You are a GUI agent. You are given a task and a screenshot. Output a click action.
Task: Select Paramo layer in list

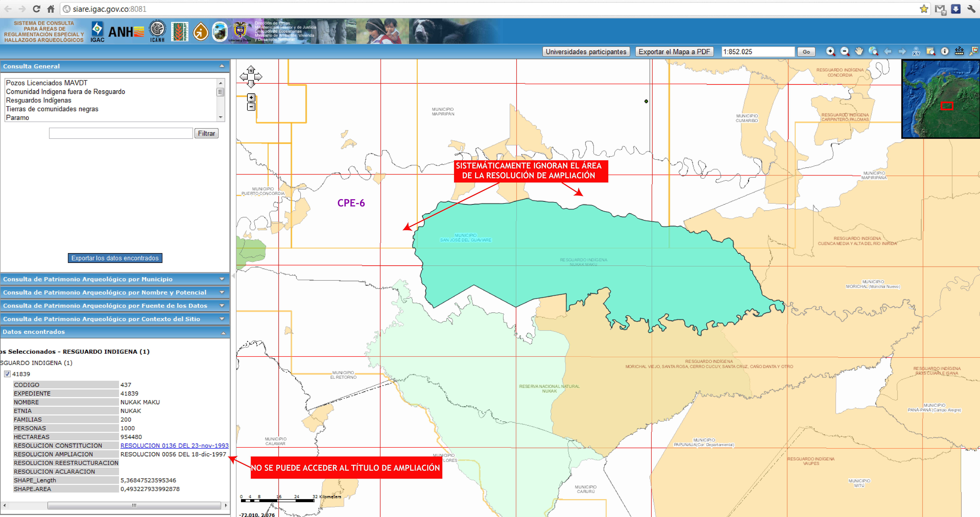click(18, 118)
